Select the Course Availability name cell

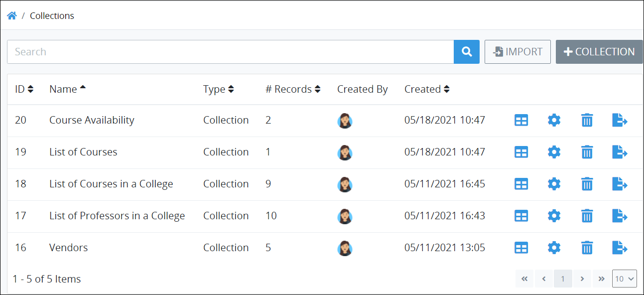pyautogui.click(x=92, y=120)
